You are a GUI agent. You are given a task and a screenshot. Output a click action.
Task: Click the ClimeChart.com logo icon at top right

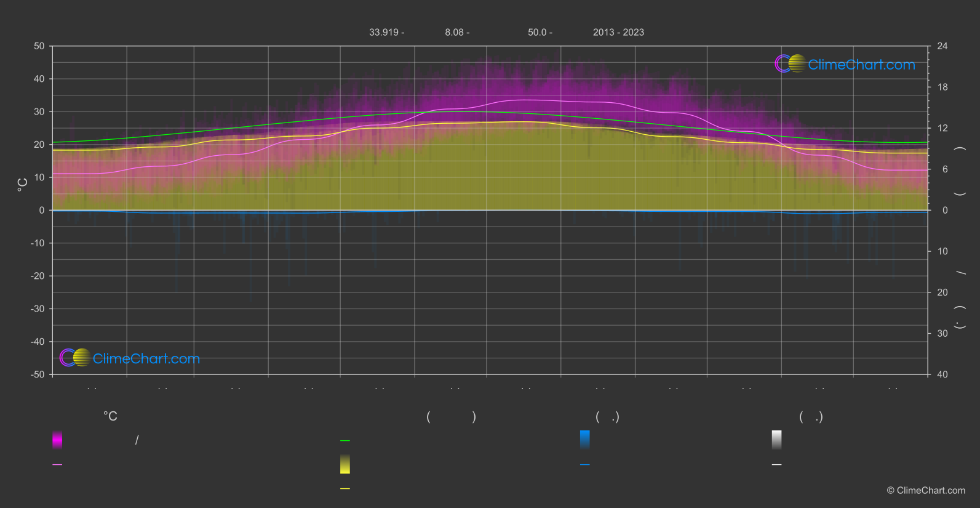tap(790, 63)
